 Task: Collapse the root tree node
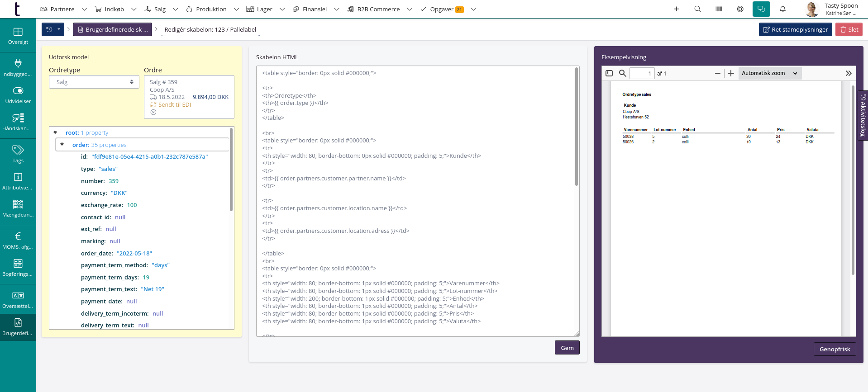coord(55,132)
